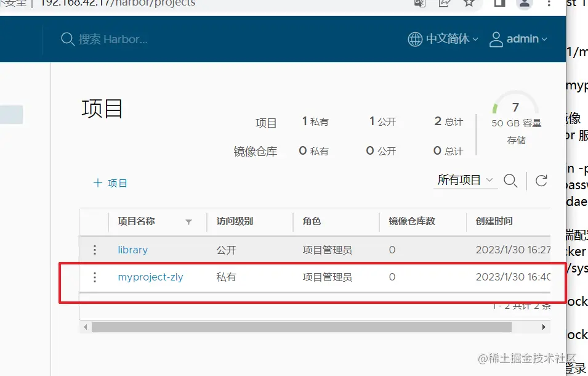This screenshot has width=588, height=376.
Task: Click the horizontal scrollbar right arrow
Action: 544,327
